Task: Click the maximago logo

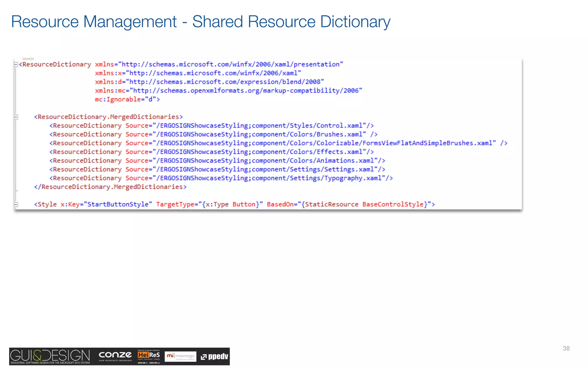Action: click(x=181, y=356)
